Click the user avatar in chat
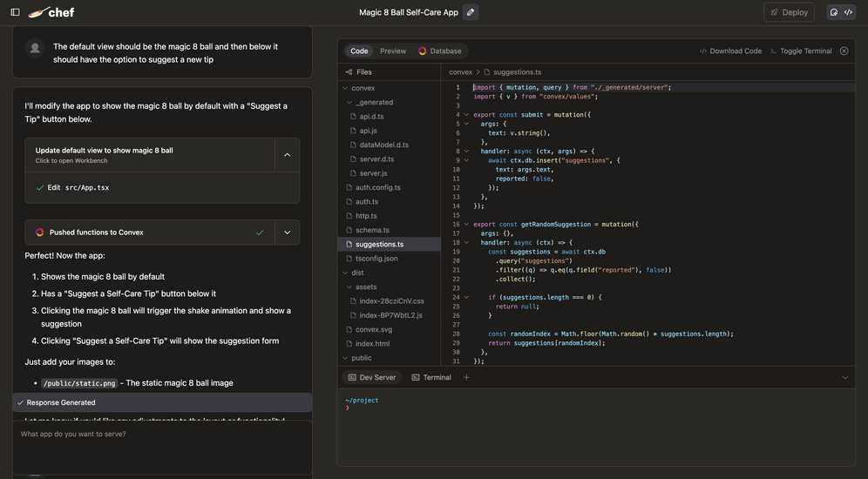The image size is (868, 479). click(35, 48)
